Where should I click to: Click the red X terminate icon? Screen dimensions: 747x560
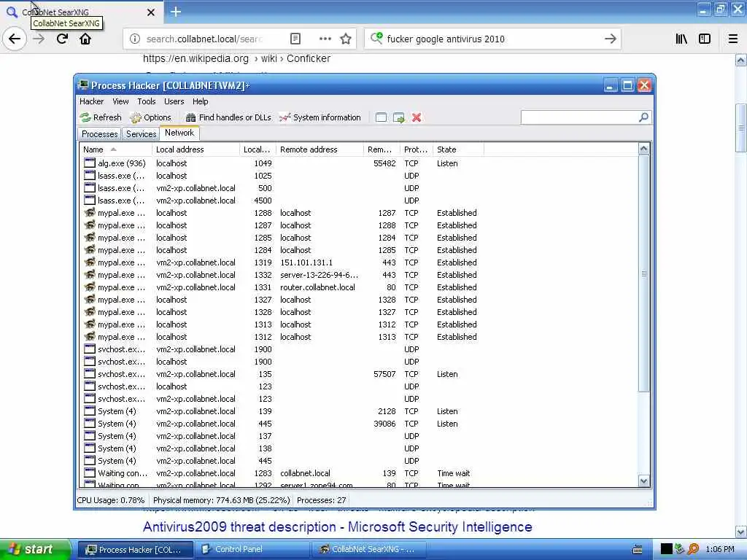point(417,117)
